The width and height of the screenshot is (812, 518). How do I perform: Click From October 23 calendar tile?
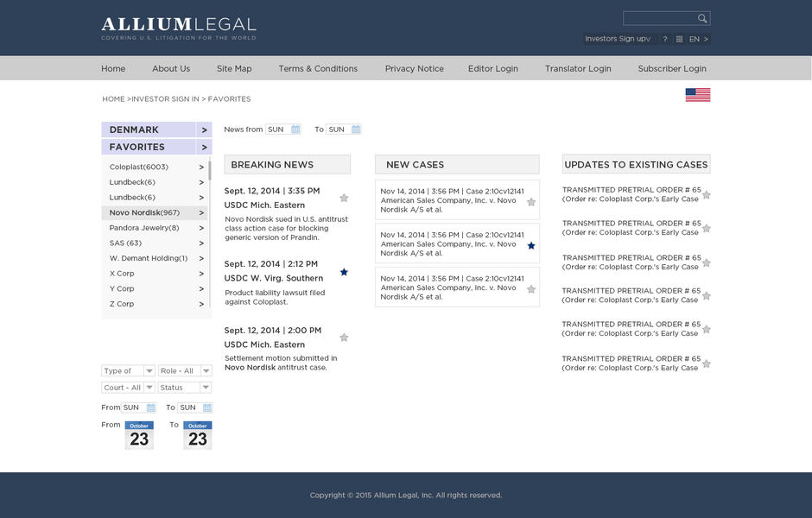coord(139,435)
